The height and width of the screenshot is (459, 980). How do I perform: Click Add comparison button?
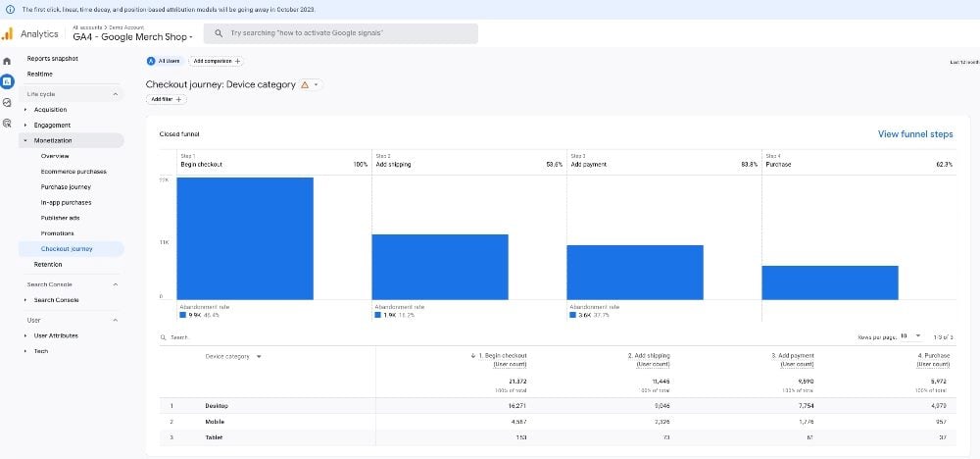(217, 61)
